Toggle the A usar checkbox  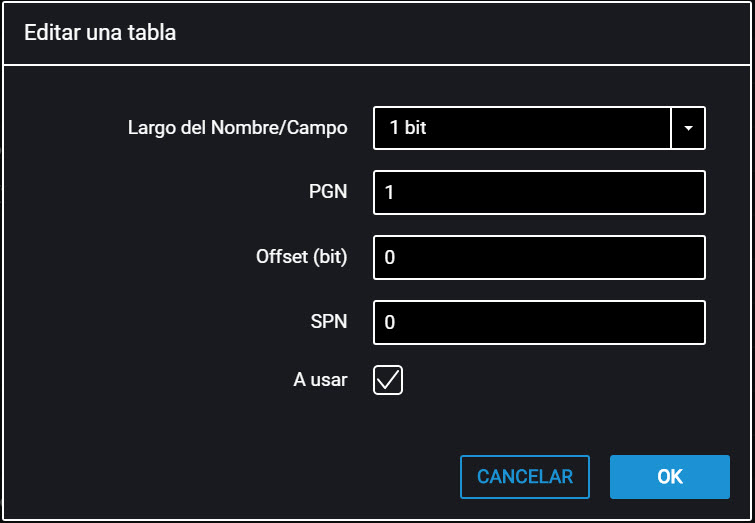point(388,380)
